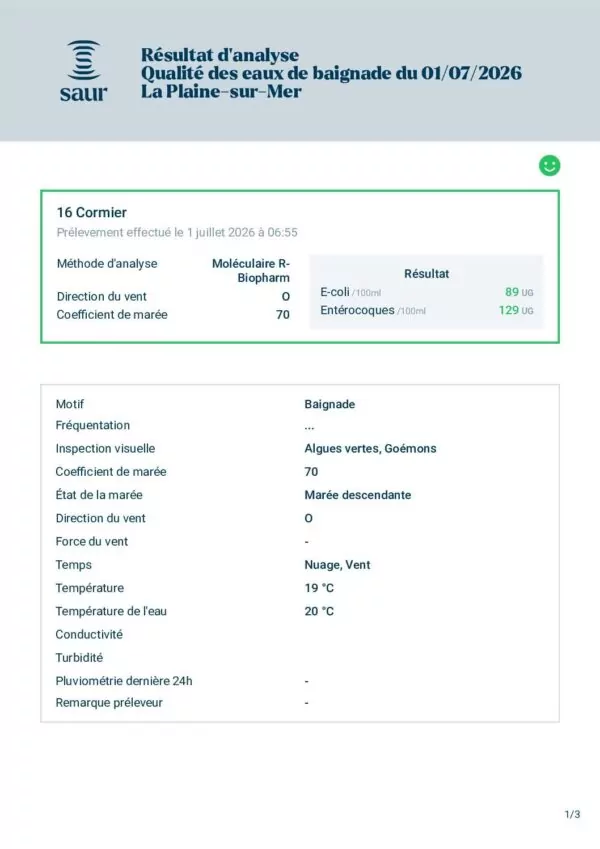
Task: Click the "Pluviométrie dernière 24h" label
Action: [124, 681]
